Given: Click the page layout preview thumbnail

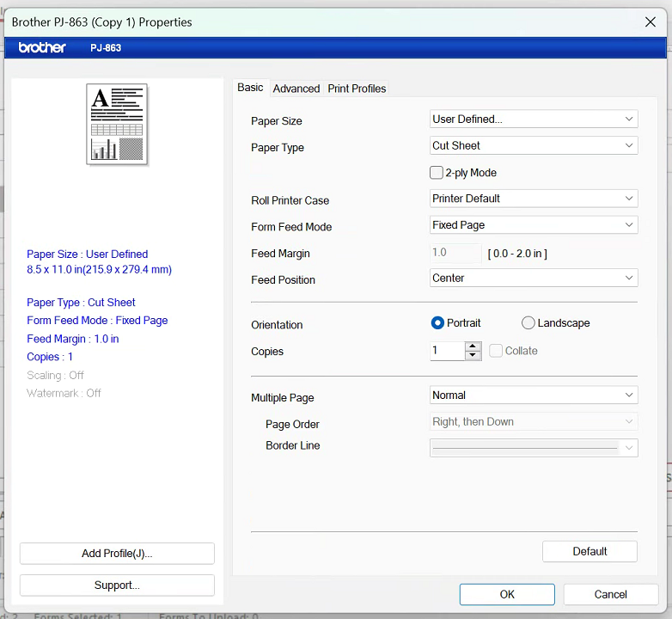Looking at the screenshot, I should click(x=117, y=124).
